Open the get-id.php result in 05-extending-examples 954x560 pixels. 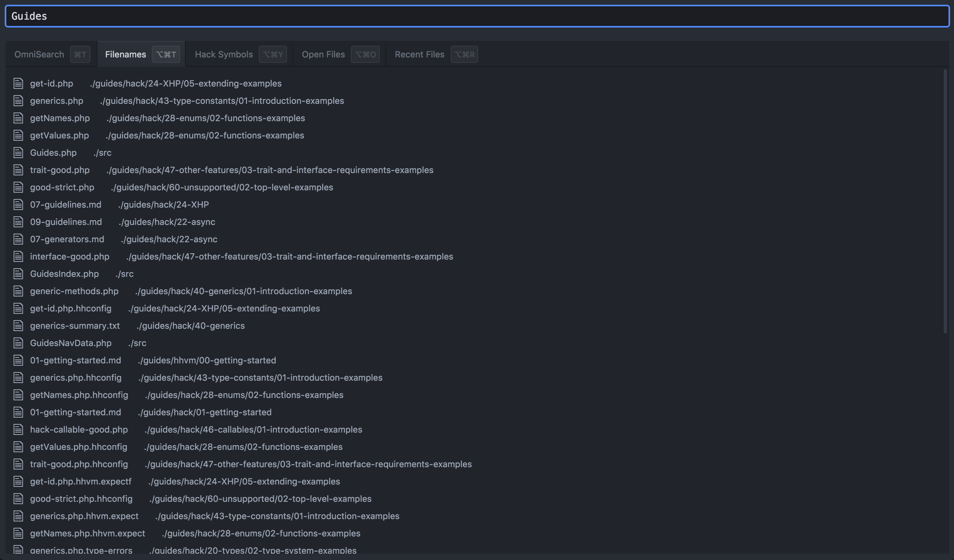474,83
